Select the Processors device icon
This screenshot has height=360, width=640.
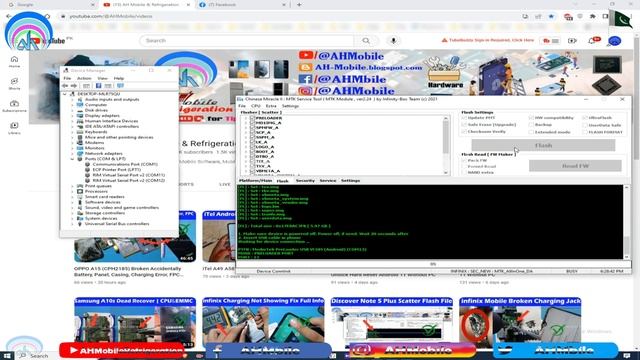(80, 191)
